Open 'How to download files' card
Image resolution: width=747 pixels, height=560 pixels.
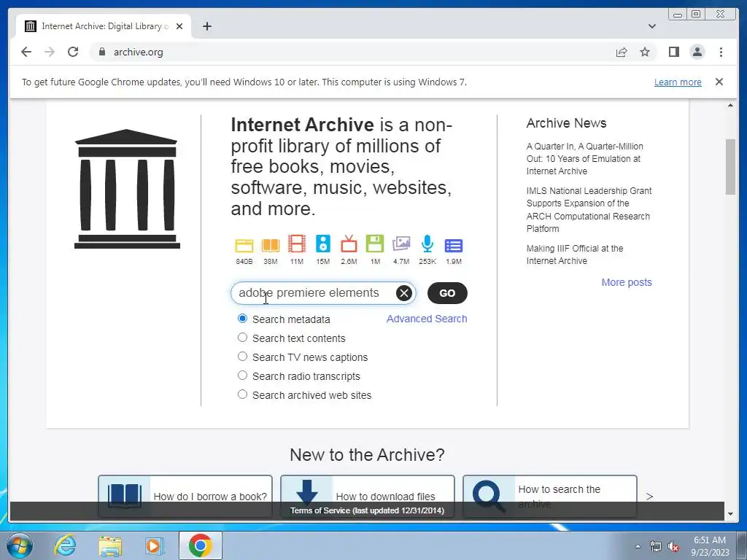coord(368,496)
